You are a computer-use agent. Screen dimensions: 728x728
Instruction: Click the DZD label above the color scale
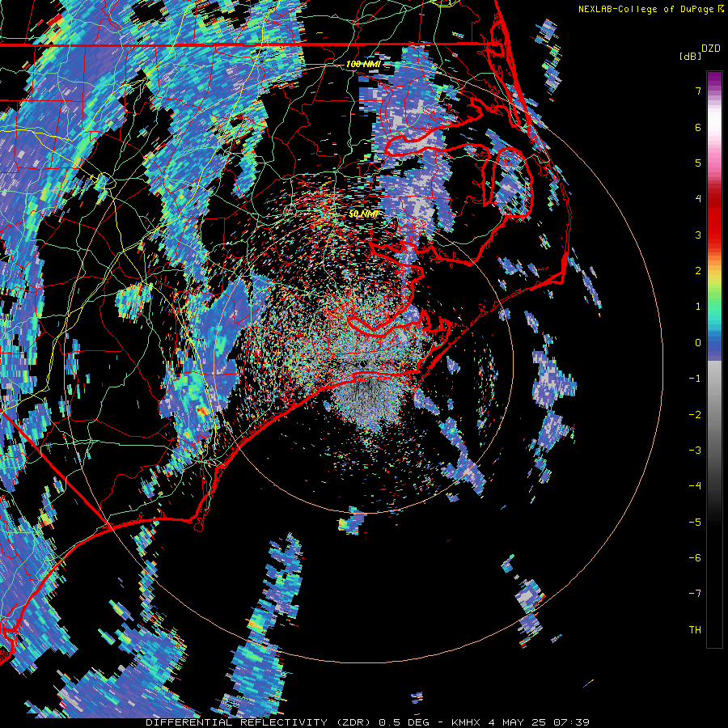pos(711,49)
